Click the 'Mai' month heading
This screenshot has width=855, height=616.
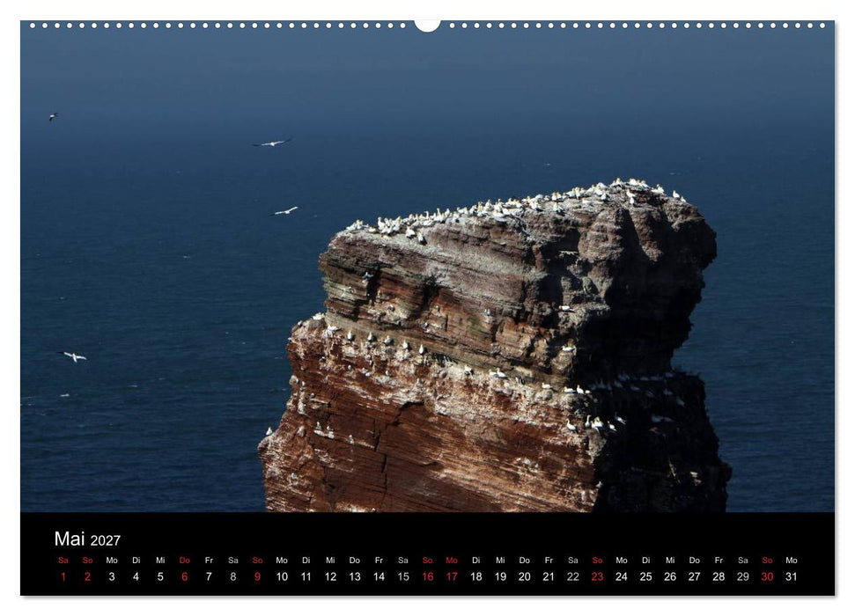[70, 539]
